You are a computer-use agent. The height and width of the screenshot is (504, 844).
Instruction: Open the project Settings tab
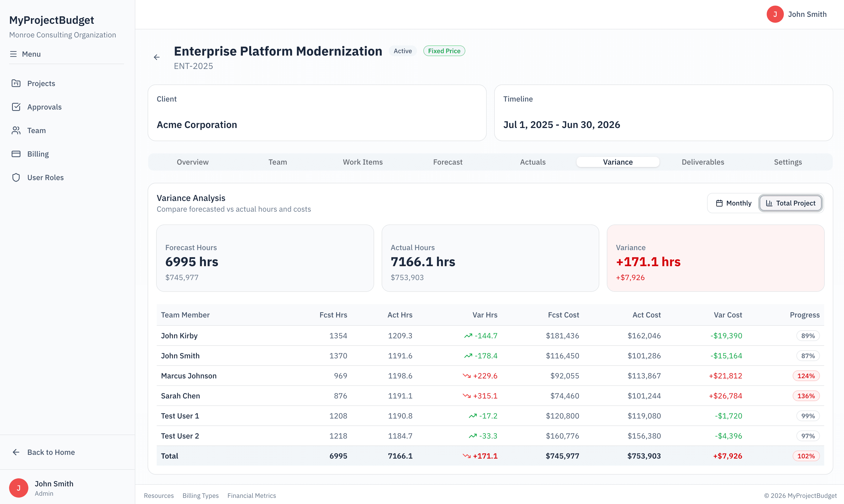coord(788,162)
